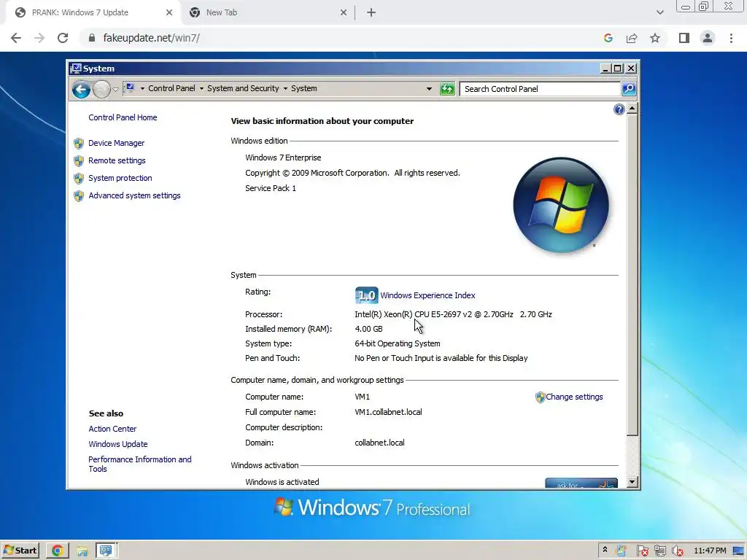Image resolution: width=747 pixels, height=560 pixels.
Task: Open recent pages dropdown arrow
Action: tap(115, 90)
